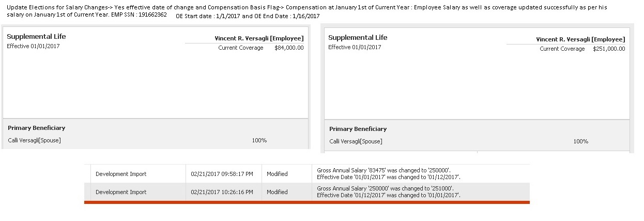Screen dimensions: 644x221
Task: Click the 100% beneficiary share on left
Action: (x=259, y=140)
